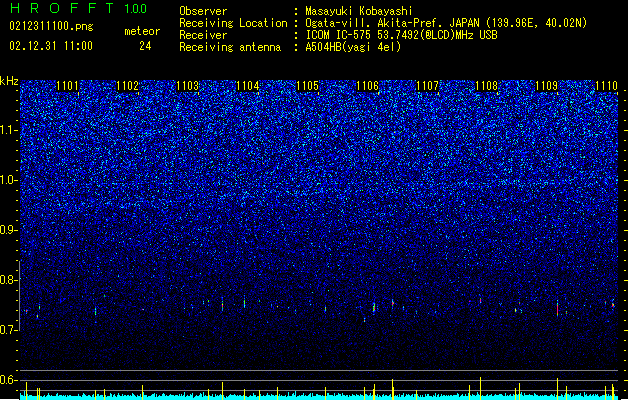Click the 1.0 frequency axis label
Screen dimensions: 629x400
[x=9, y=180]
